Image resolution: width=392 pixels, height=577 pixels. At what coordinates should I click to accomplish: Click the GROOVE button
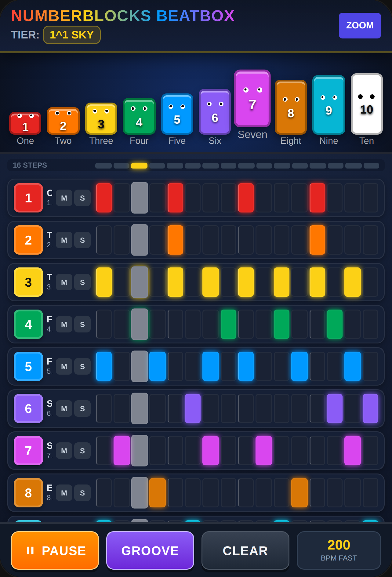150,550
